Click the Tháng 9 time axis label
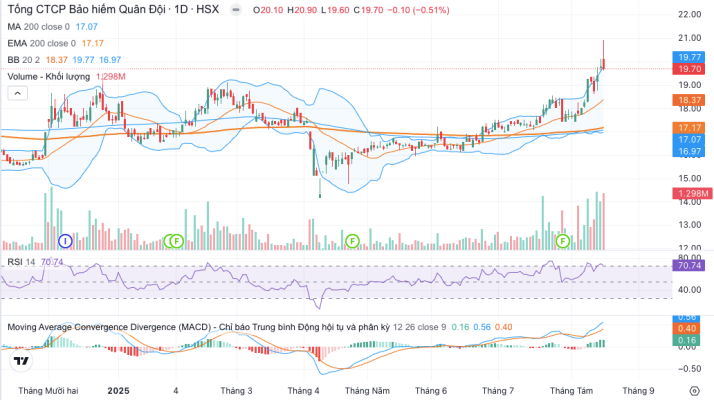This screenshot has width=714, height=400. tap(638, 391)
